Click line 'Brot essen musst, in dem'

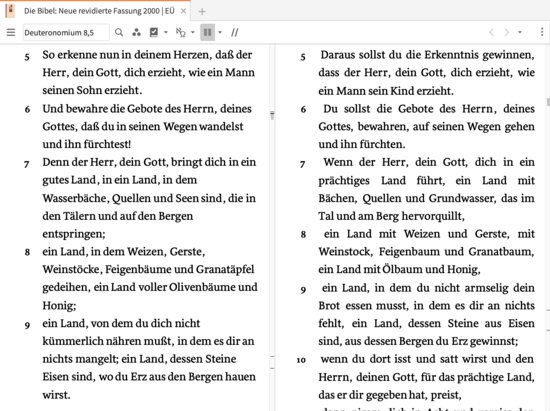(427, 306)
